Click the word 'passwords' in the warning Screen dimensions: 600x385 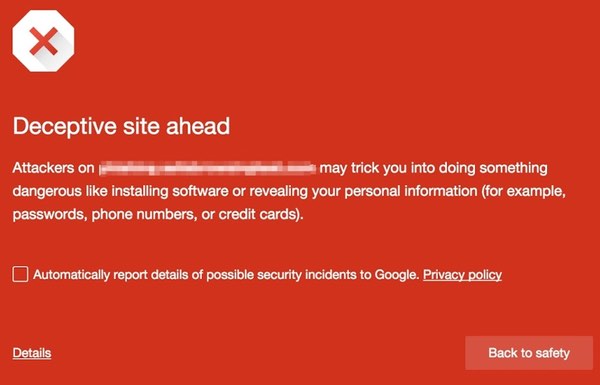pyautogui.click(x=48, y=214)
